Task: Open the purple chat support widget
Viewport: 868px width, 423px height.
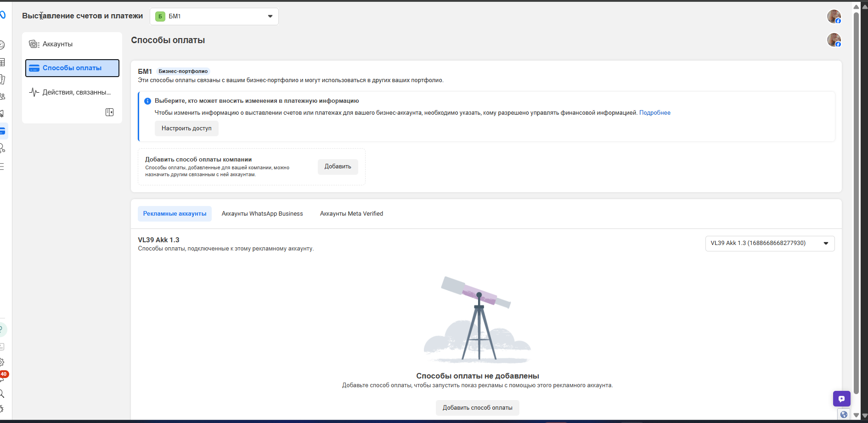Action: tap(842, 399)
